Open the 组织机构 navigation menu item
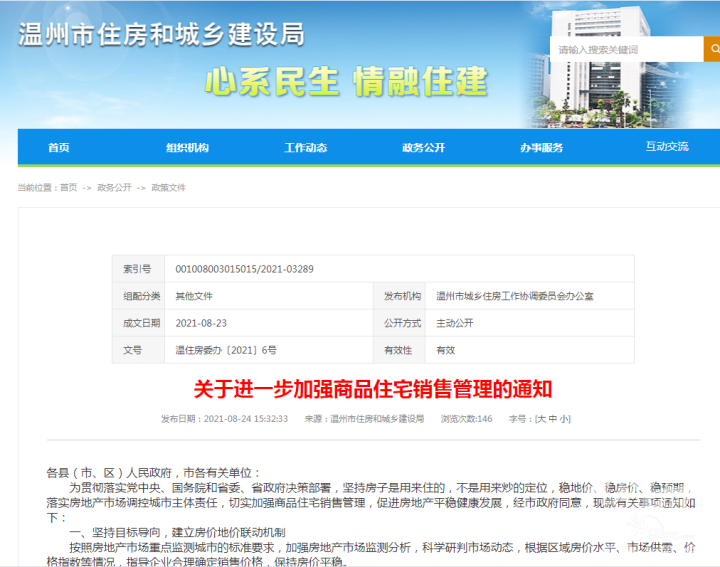 pos(187,147)
